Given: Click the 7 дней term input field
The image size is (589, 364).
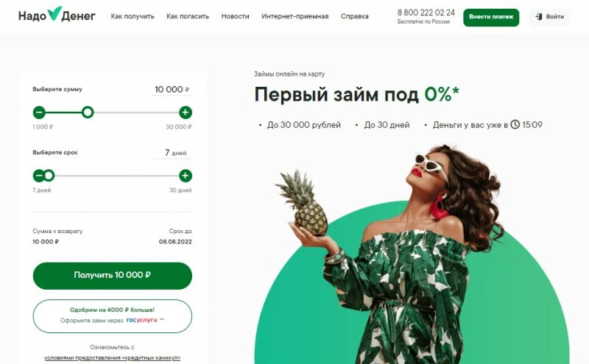Looking at the screenshot, I should coord(173,153).
